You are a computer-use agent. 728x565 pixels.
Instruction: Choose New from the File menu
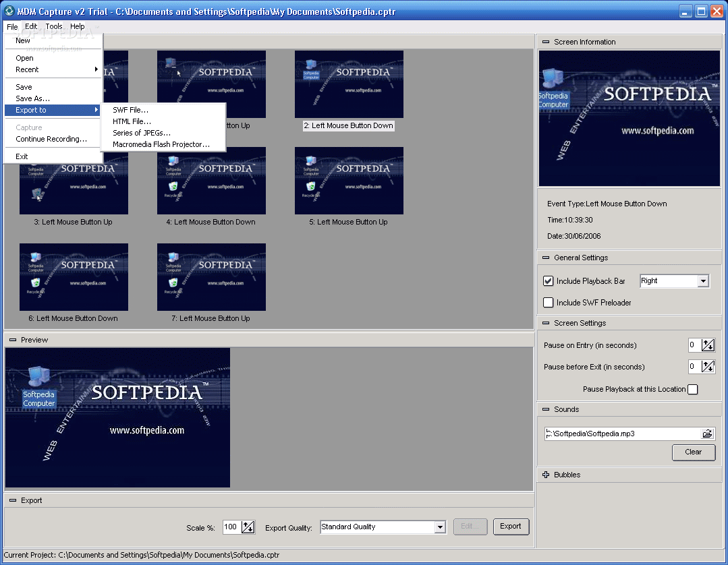(53, 40)
